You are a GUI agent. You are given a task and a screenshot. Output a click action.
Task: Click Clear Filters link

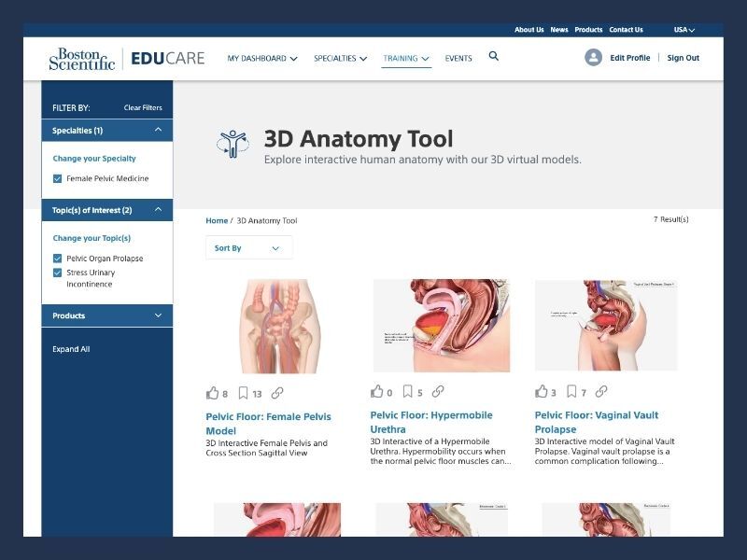(143, 107)
